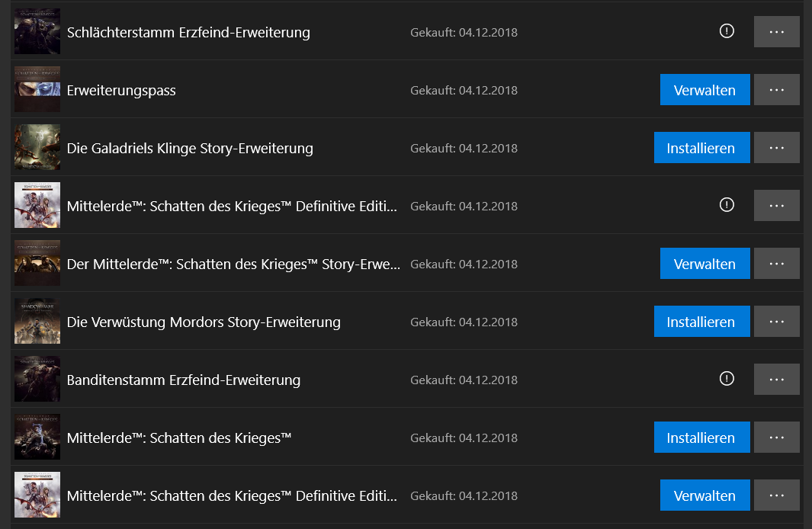This screenshot has height=529, width=812.
Task: Click info icon beside first Definitive Edition entry
Action: 727,205
